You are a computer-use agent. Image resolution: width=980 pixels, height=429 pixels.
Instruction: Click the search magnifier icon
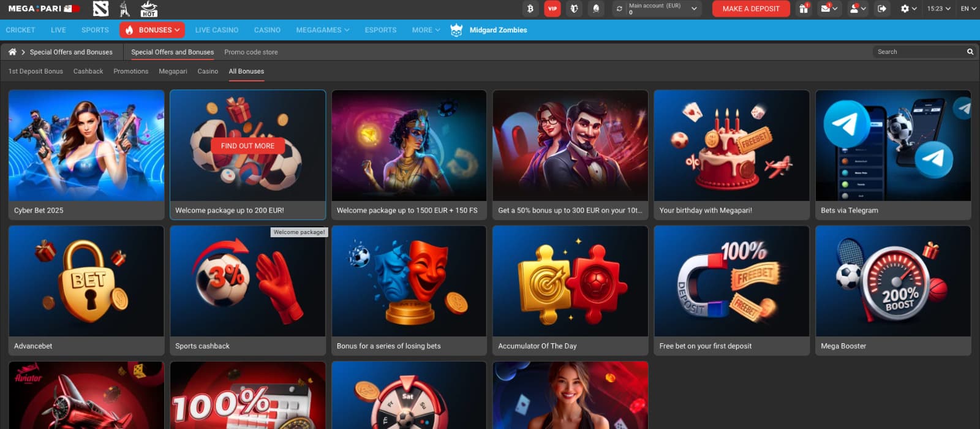point(970,52)
